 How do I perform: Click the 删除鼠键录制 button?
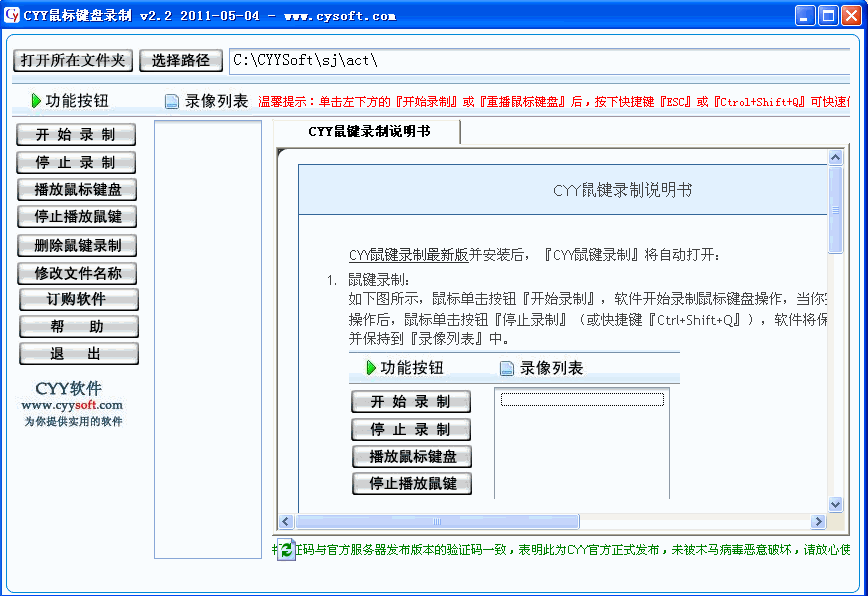(x=77, y=245)
